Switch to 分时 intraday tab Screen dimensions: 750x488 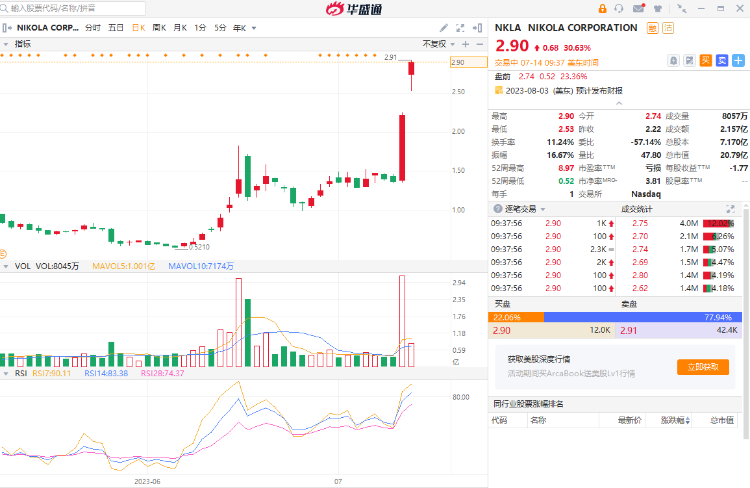tap(93, 28)
